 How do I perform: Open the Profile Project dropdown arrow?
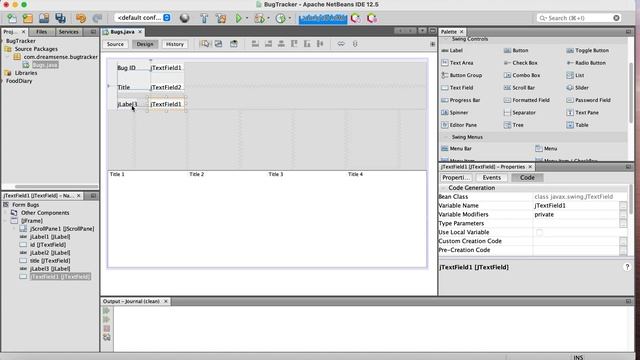[x=290, y=18]
